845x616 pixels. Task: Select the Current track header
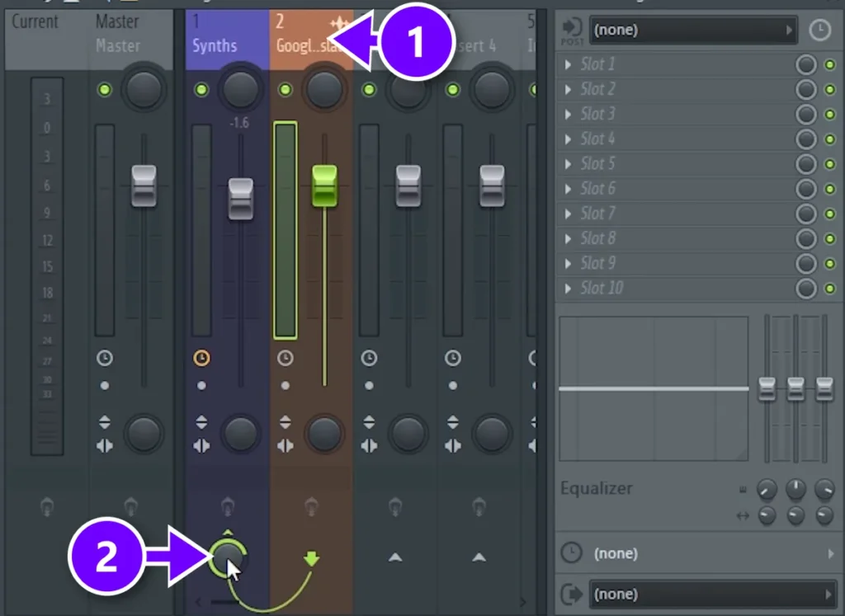pyautogui.click(x=47, y=40)
